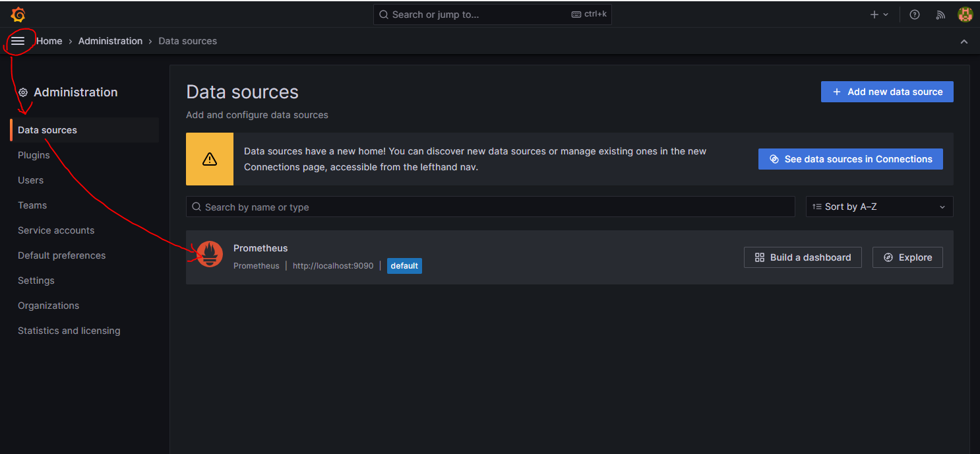
Task: Collapse the top bar chevron
Action: pyautogui.click(x=964, y=42)
